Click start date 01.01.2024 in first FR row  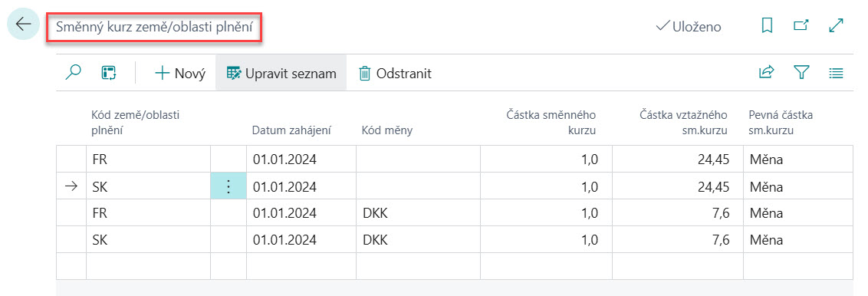coord(301,160)
